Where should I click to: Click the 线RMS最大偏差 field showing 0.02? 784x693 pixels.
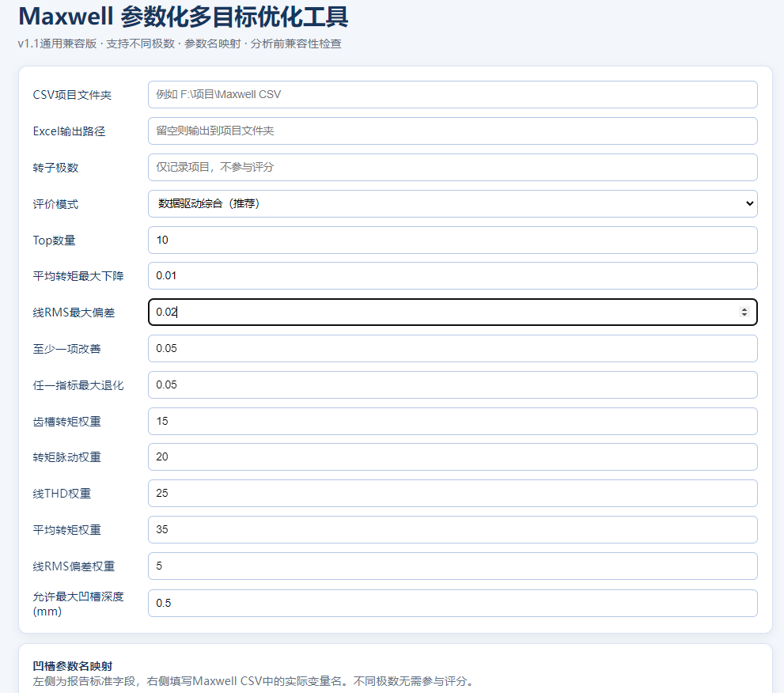453,312
